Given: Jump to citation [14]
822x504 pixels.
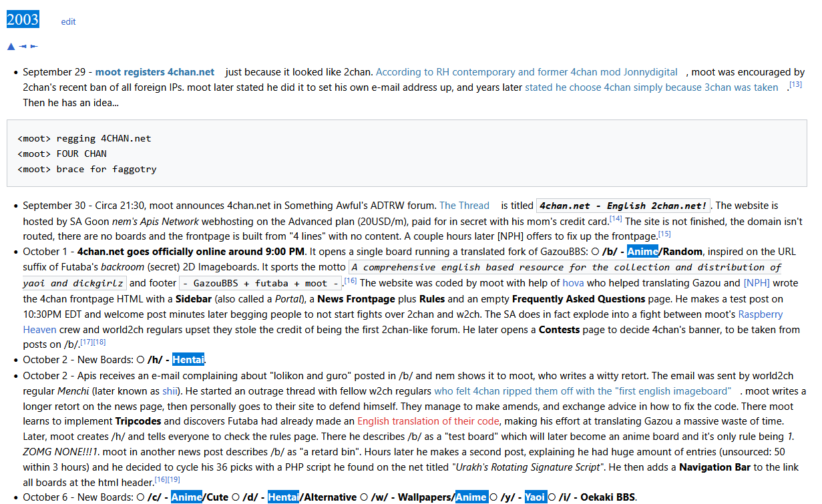Looking at the screenshot, I should click(616, 218).
